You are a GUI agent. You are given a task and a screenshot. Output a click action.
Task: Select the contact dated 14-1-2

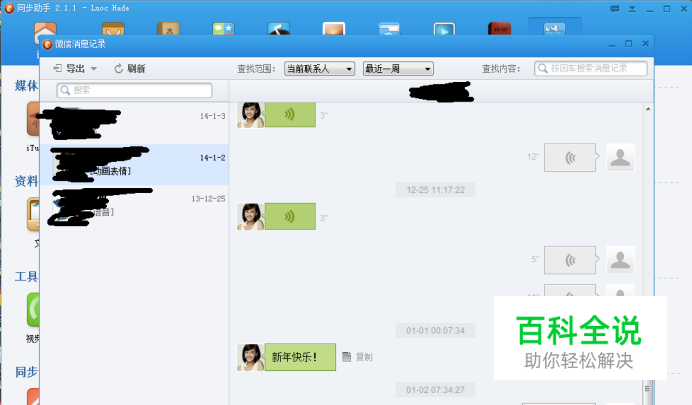[134, 164]
